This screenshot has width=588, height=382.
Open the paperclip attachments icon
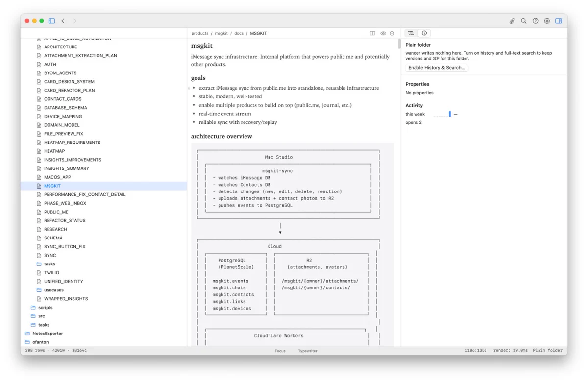[x=512, y=21]
